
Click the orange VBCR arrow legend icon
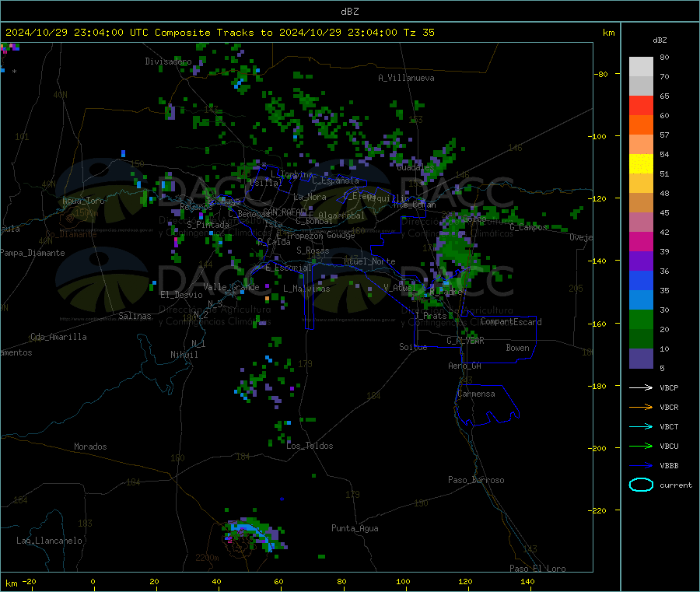pyautogui.click(x=641, y=407)
